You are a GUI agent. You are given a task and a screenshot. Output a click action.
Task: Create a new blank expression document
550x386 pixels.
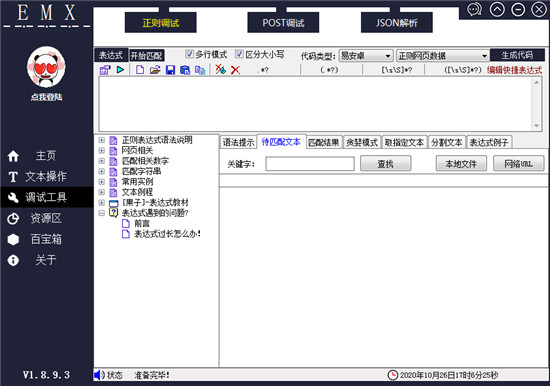[x=140, y=70]
